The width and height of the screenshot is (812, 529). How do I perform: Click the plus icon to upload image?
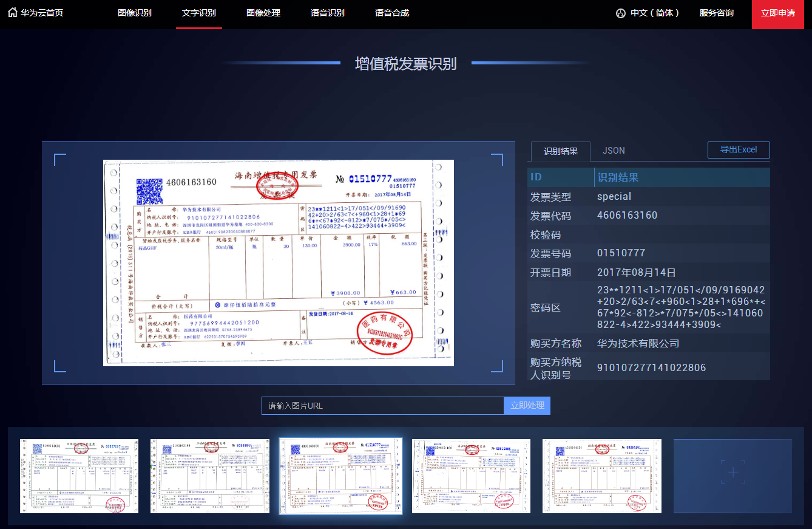[732, 473]
